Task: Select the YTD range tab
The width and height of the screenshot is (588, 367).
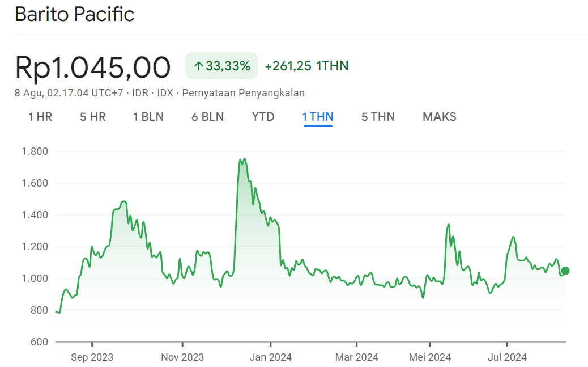Action: pyautogui.click(x=263, y=117)
